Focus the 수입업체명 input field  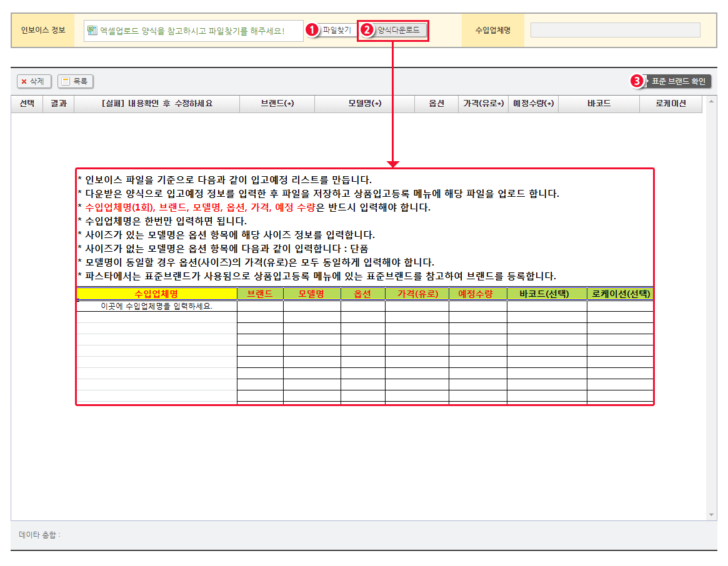pos(615,30)
